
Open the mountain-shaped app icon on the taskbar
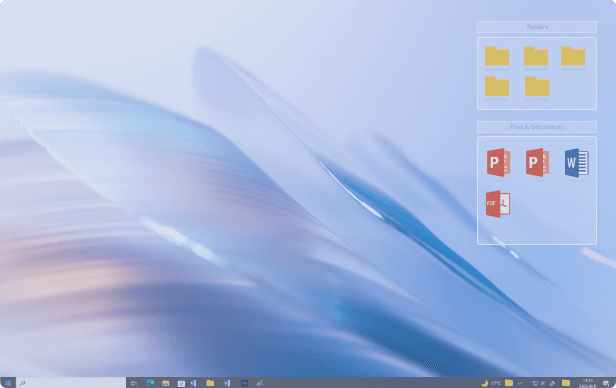click(260, 383)
